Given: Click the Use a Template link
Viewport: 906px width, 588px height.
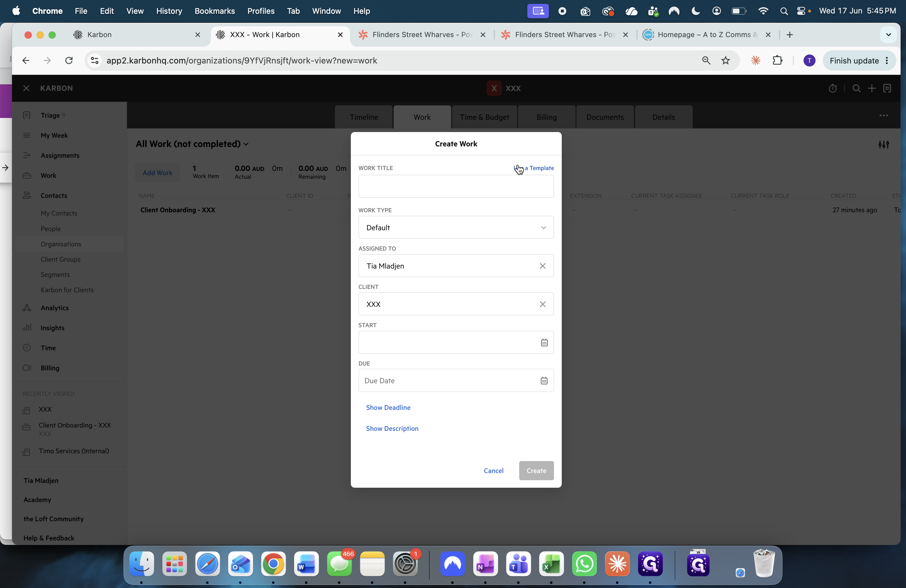Looking at the screenshot, I should coord(534,168).
